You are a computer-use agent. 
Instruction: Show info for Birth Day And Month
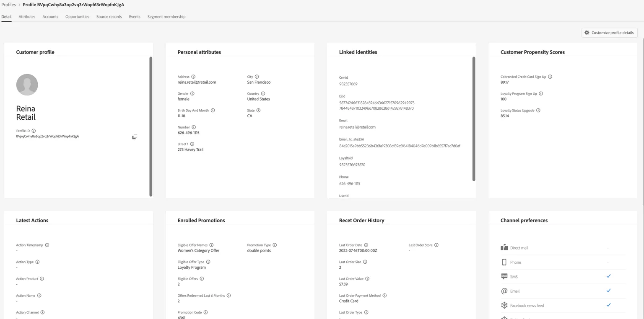(x=213, y=111)
